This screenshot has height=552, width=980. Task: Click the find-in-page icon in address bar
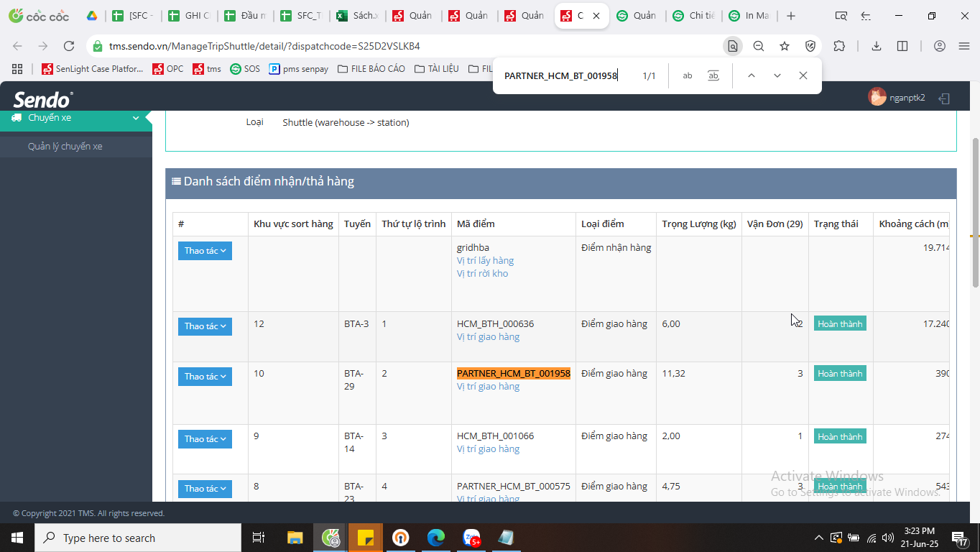pos(732,46)
